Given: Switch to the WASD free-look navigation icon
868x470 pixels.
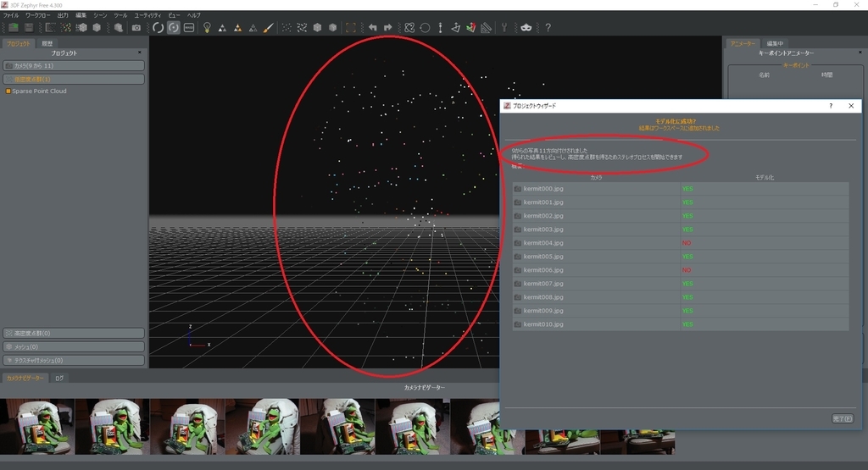Looking at the screenshot, I should pos(189,27).
